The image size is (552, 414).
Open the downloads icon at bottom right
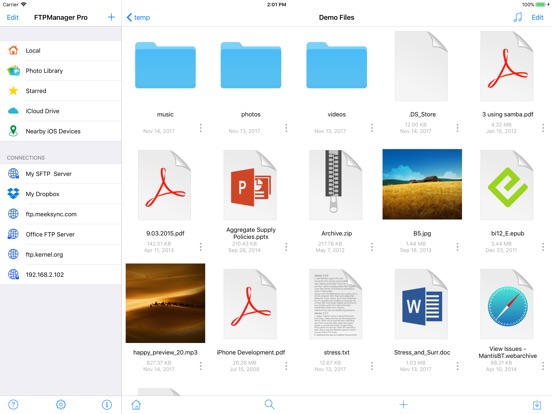point(537,404)
